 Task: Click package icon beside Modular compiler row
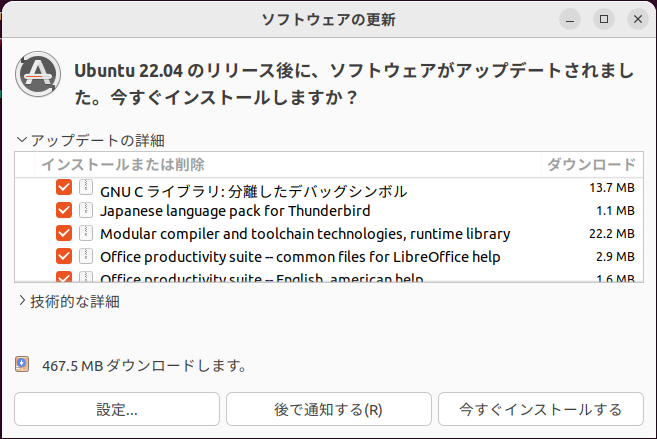[x=85, y=233]
